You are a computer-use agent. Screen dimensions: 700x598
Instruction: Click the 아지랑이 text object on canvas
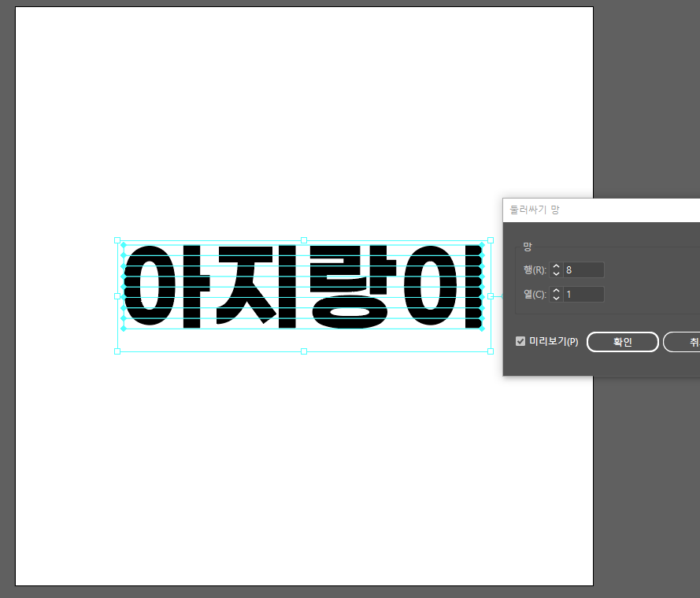[303, 287]
